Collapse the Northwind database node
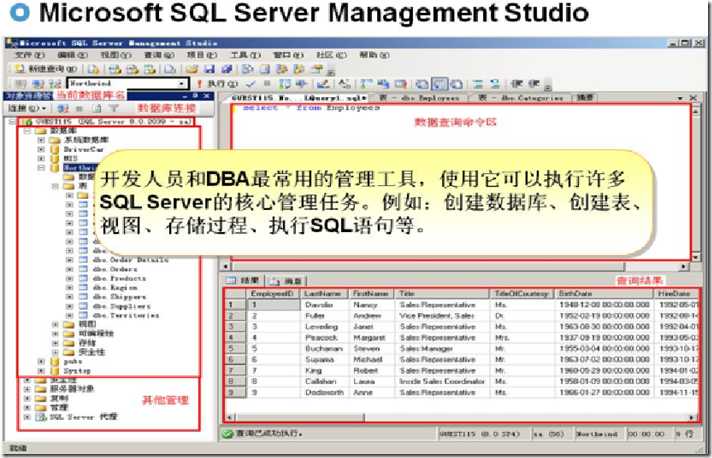The height and width of the screenshot is (458, 712). (41, 167)
